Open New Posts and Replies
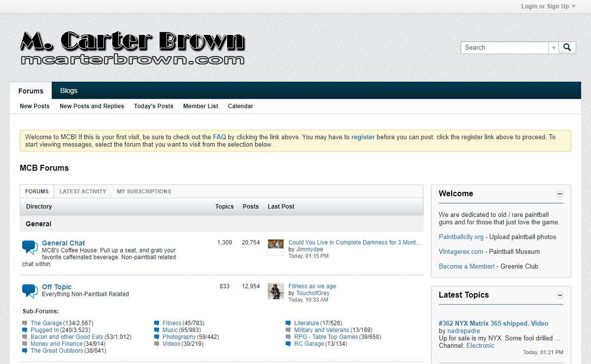The height and width of the screenshot is (364, 591). [x=92, y=106]
